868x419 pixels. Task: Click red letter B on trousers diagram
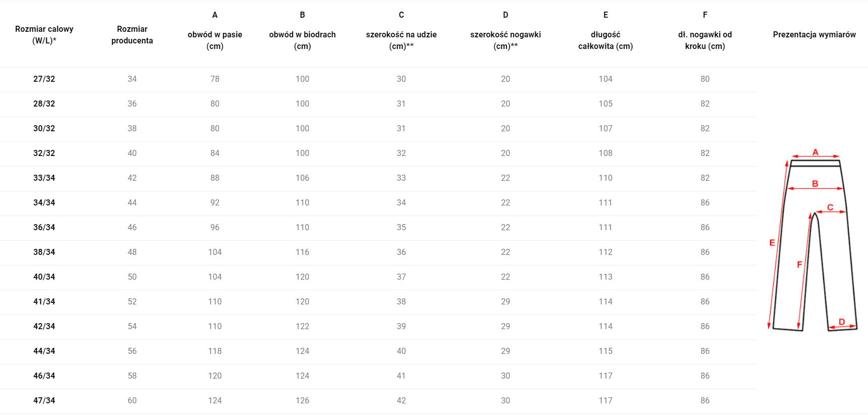[x=815, y=184]
